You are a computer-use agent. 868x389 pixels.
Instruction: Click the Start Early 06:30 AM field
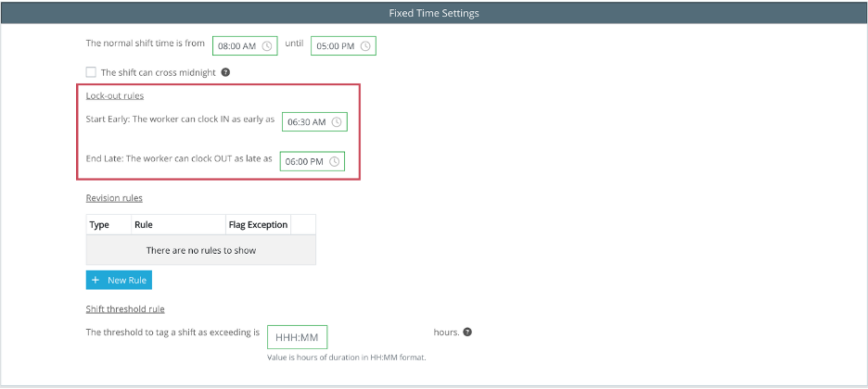(x=314, y=122)
